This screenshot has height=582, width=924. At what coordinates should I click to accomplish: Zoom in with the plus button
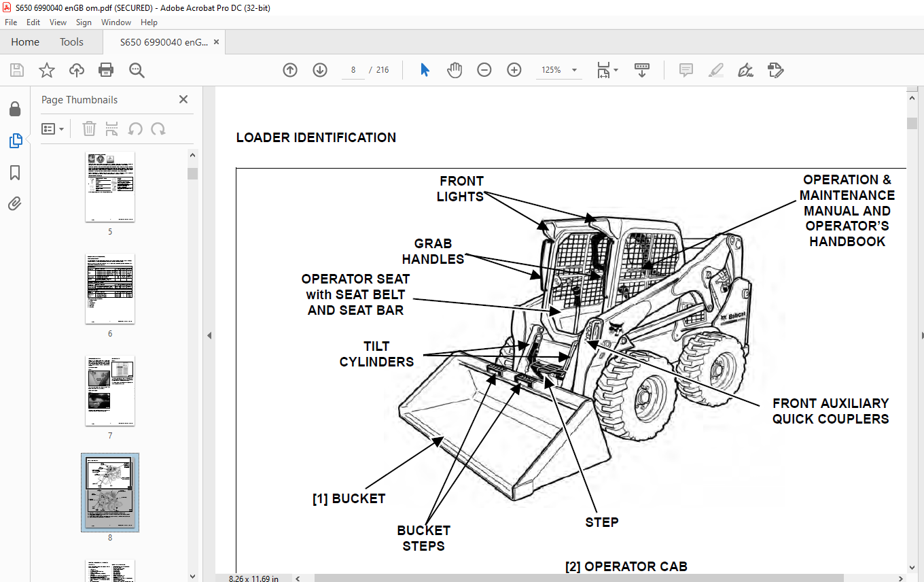pyautogui.click(x=514, y=70)
